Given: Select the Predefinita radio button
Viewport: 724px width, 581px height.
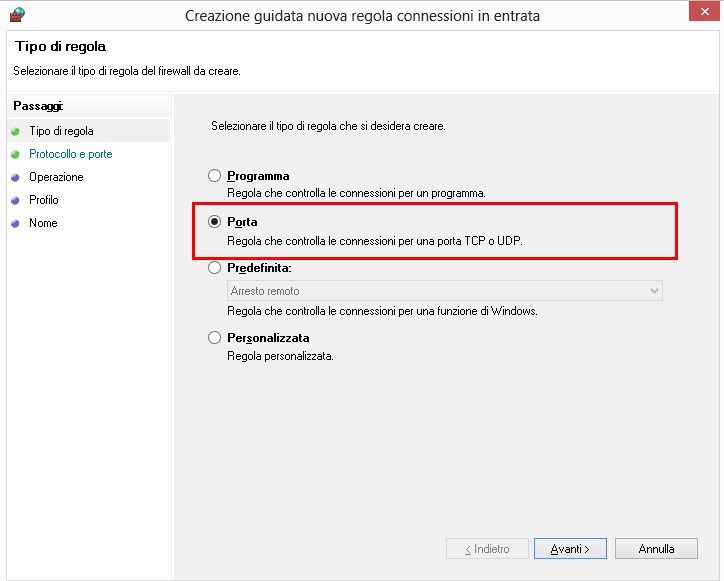Looking at the screenshot, I should pyautogui.click(x=214, y=268).
